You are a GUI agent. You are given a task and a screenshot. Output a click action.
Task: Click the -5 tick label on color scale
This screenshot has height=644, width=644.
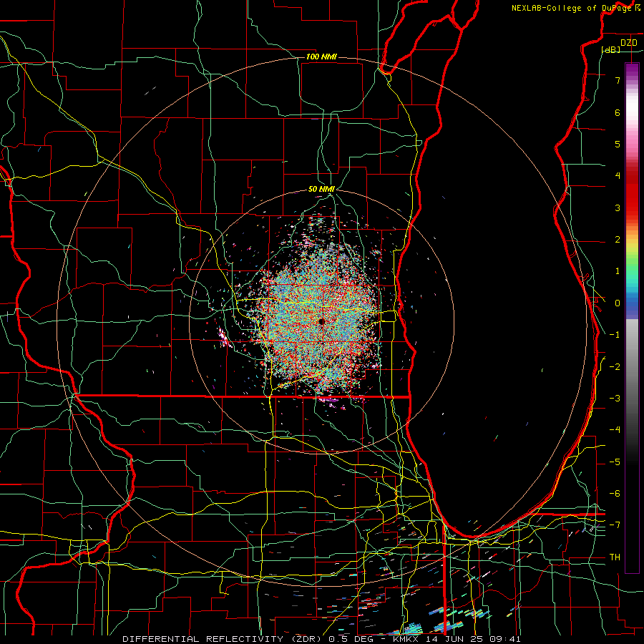(x=615, y=462)
